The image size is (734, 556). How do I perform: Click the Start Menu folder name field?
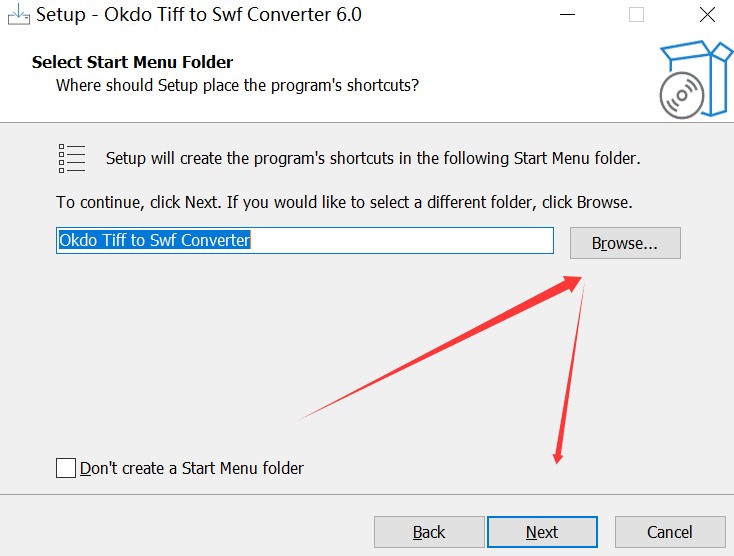click(304, 241)
